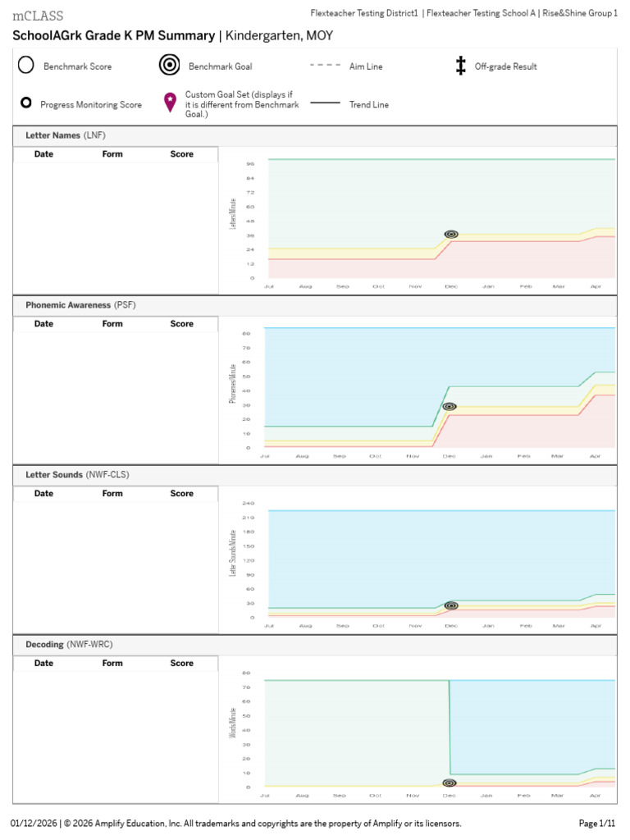Click the 'Letter Sounds/Minute' axis label
The height and width of the screenshot is (840, 630).
[x=232, y=554]
